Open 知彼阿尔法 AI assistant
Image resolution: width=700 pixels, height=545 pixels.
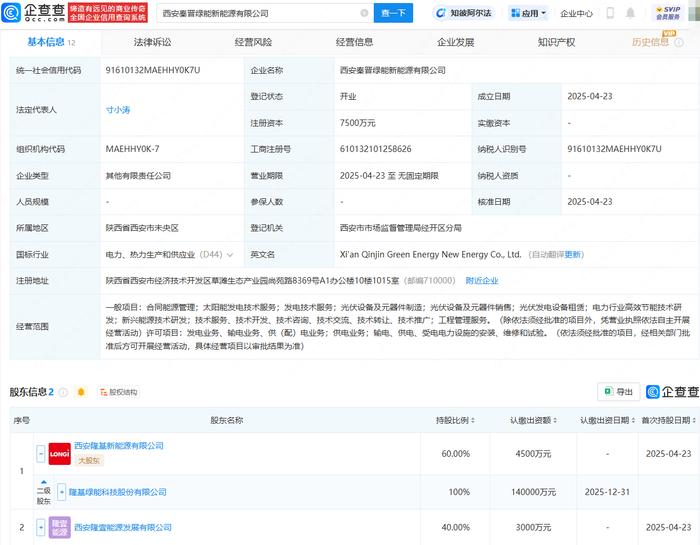click(464, 13)
